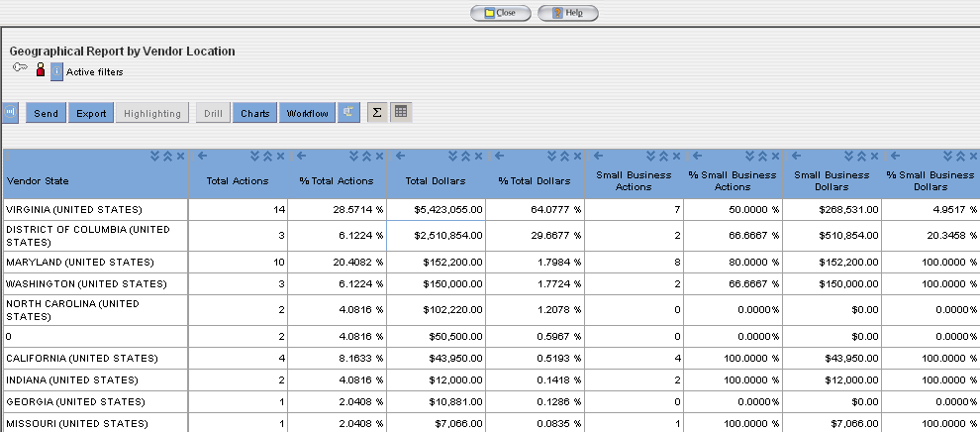980x432 pixels.
Task: Remove the % Total Dollars column
Action: (x=577, y=157)
